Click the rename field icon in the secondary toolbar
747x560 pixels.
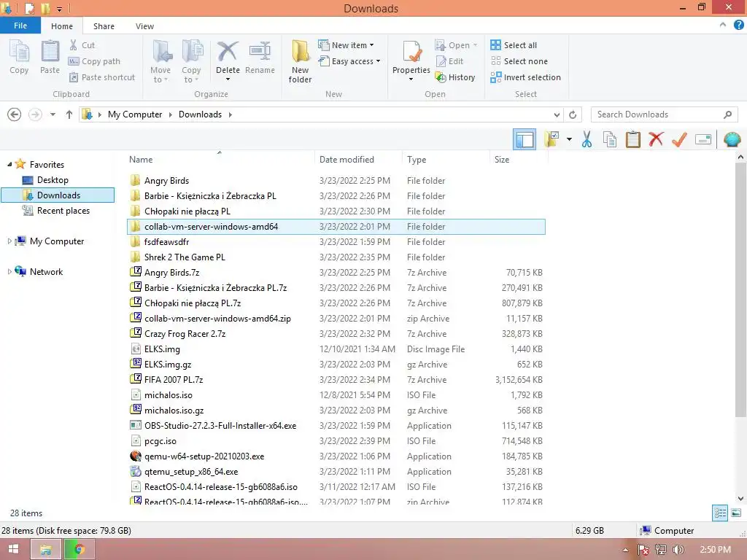point(703,139)
